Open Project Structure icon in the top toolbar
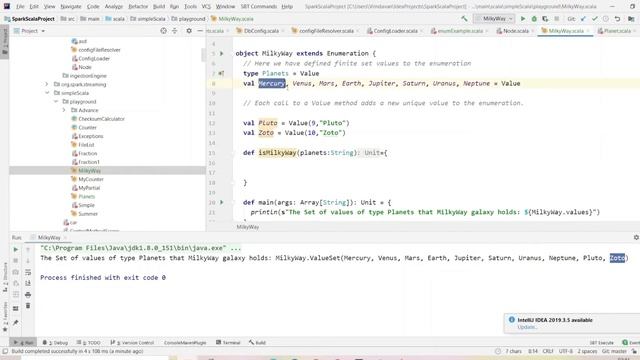The height and width of the screenshot is (360, 640). (631, 19)
